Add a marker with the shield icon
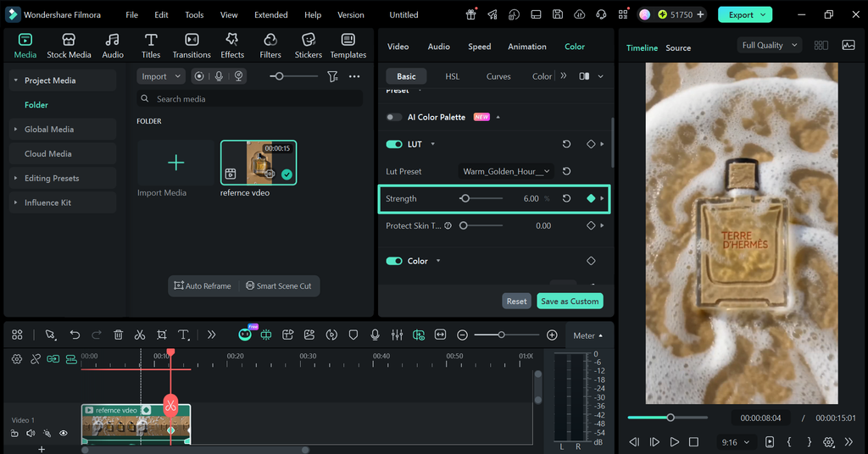The height and width of the screenshot is (454, 868). (353, 335)
